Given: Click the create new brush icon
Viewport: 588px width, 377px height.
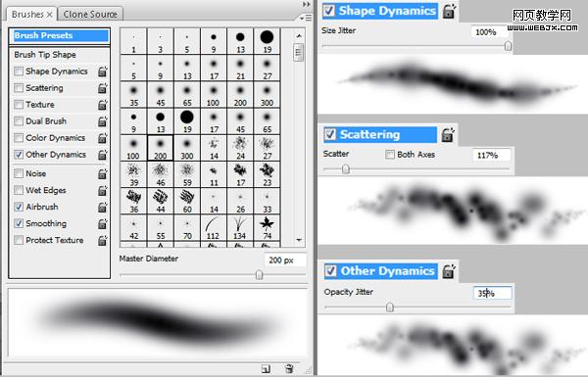Looking at the screenshot, I should (266, 369).
